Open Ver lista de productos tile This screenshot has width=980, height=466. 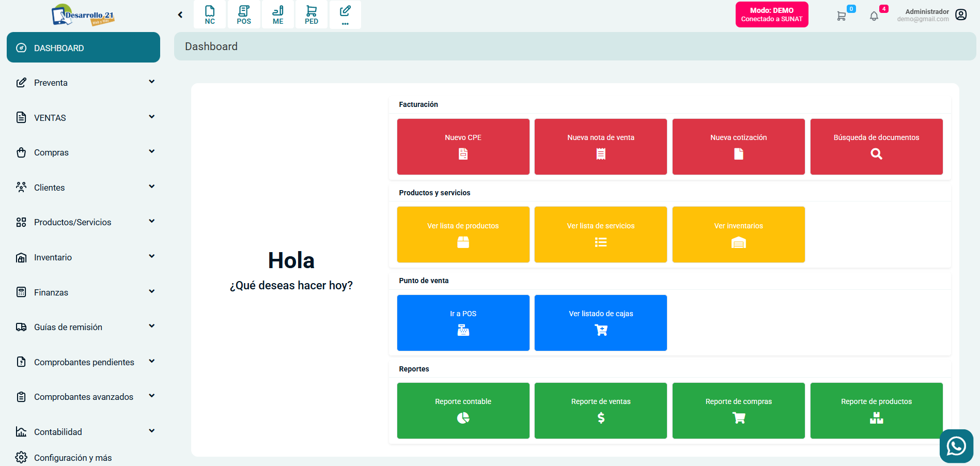463,235
